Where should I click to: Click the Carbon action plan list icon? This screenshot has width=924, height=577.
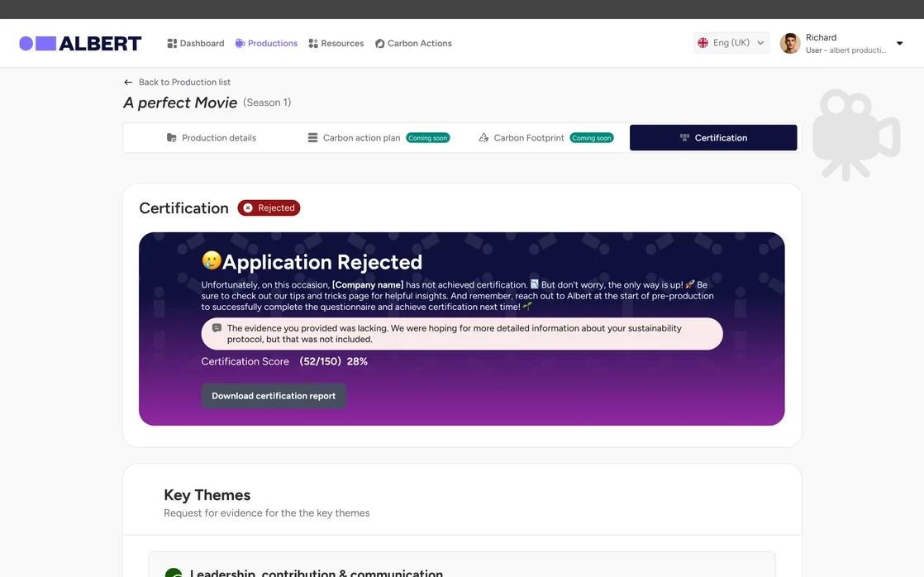tap(313, 137)
